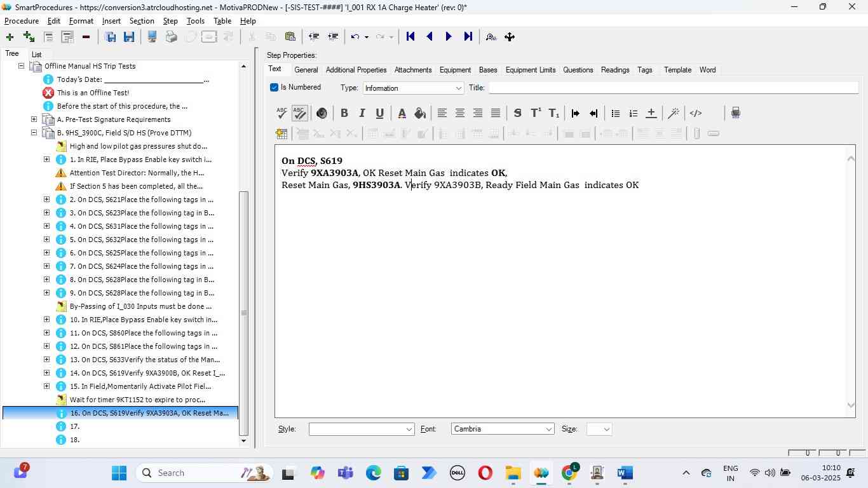Collapse B. 9HS_3900C Field S/D node
The height and width of the screenshot is (488, 868).
34,133
